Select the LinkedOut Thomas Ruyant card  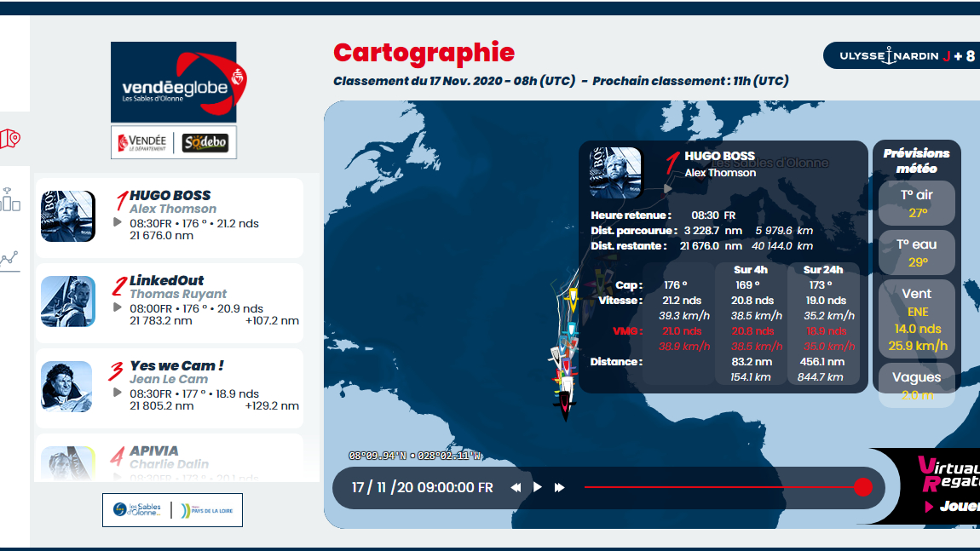point(170,303)
